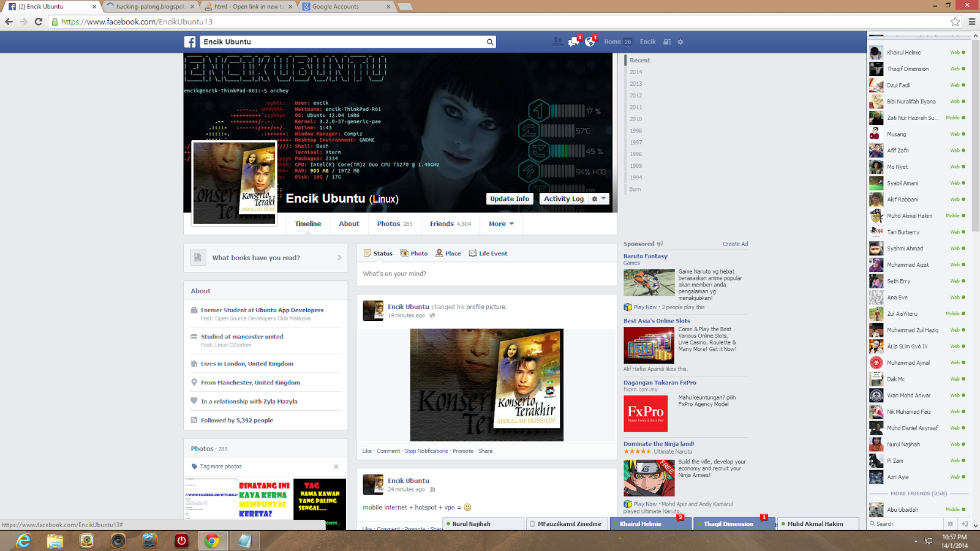The width and height of the screenshot is (980, 551).
Task: Jump to 2014 in the timeline navigator
Action: (x=636, y=72)
